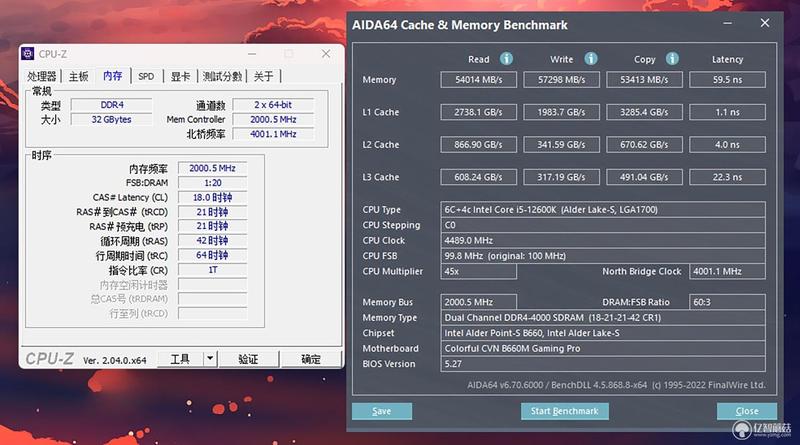Click the 类型 value DDR4 in CPU-Z
Viewport: 800px width, 445px height.
point(112,105)
